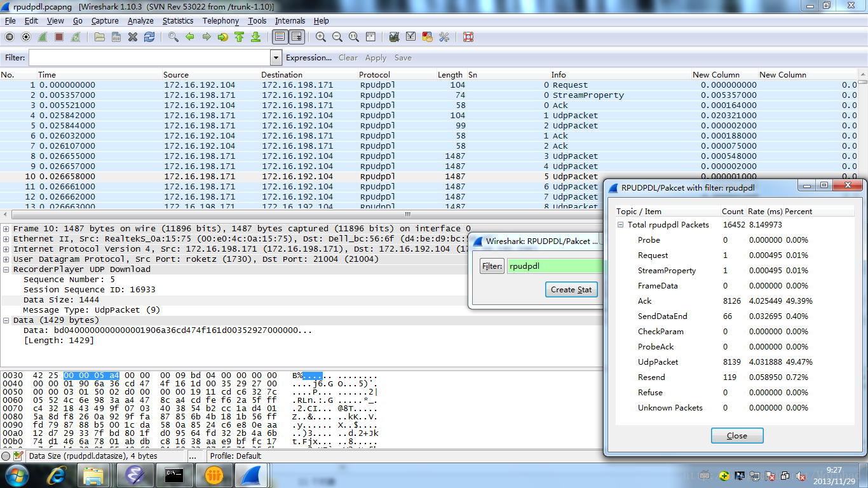Toggle packet list colorize button
Screen dimensions: 868x488
(280, 37)
